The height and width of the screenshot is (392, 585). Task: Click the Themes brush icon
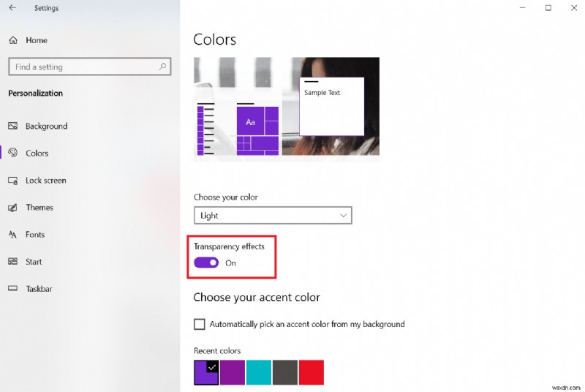12,208
